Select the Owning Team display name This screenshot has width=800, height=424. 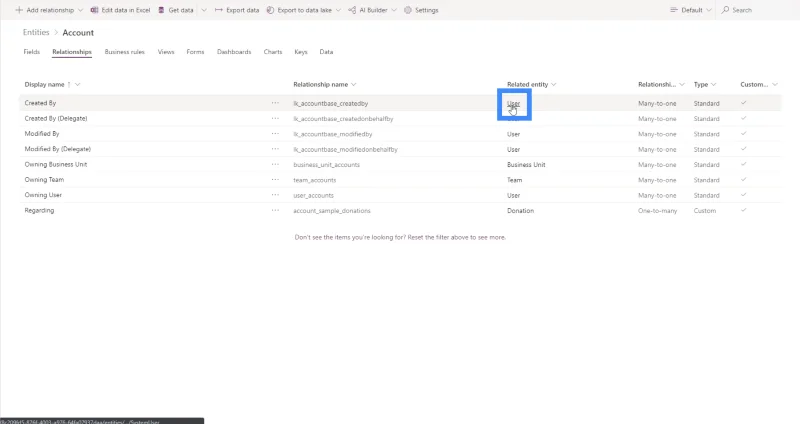click(x=44, y=180)
